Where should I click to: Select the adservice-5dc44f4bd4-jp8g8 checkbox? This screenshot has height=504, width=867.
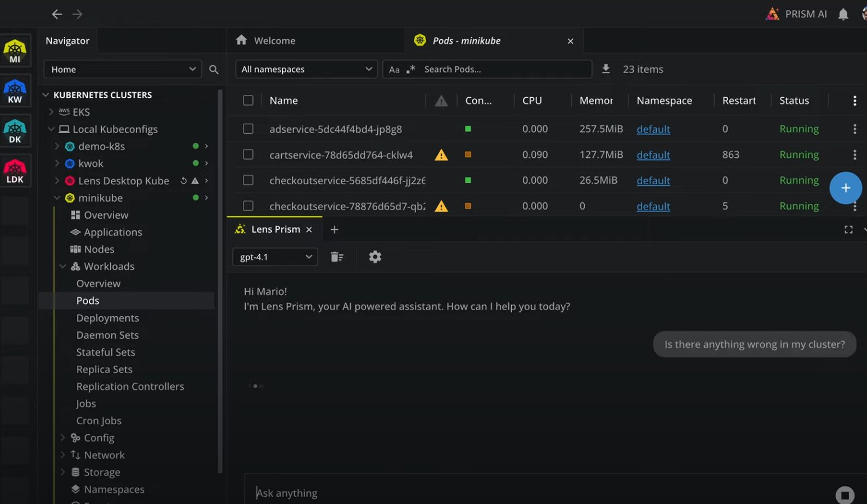point(248,129)
